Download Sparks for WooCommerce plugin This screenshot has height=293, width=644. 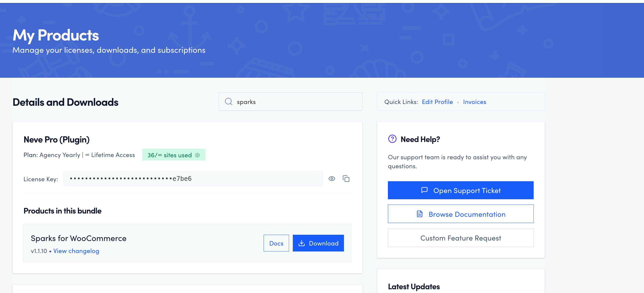click(318, 243)
